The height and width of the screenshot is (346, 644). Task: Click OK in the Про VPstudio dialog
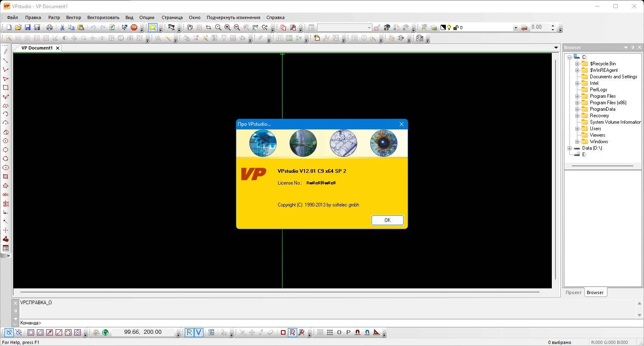click(387, 220)
